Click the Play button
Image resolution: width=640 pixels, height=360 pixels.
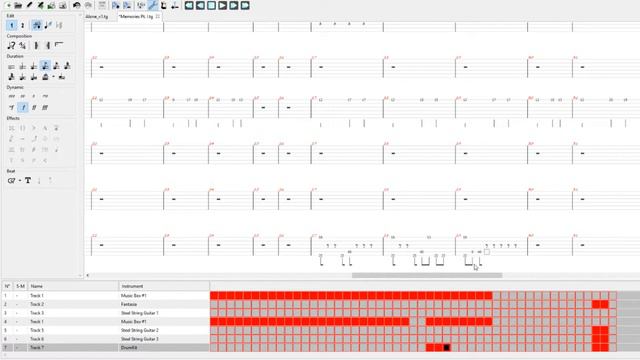(x=222, y=5)
